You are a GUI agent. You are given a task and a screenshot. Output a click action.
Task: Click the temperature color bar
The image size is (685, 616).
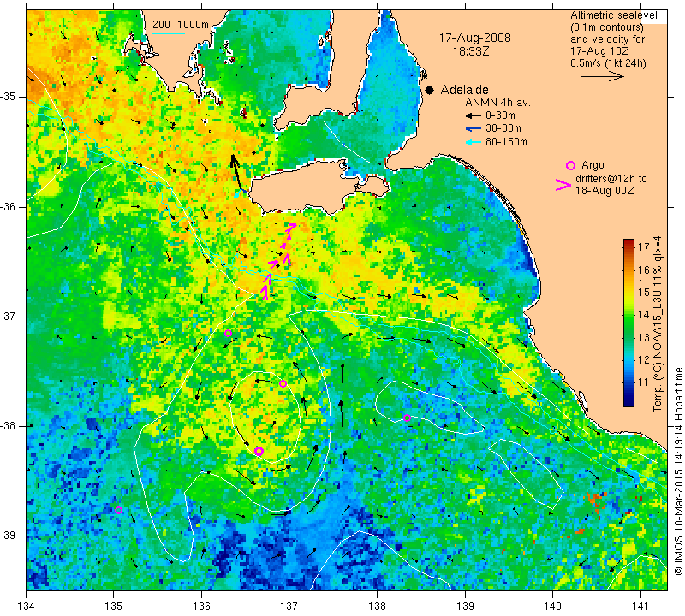pyautogui.click(x=628, y=323)
